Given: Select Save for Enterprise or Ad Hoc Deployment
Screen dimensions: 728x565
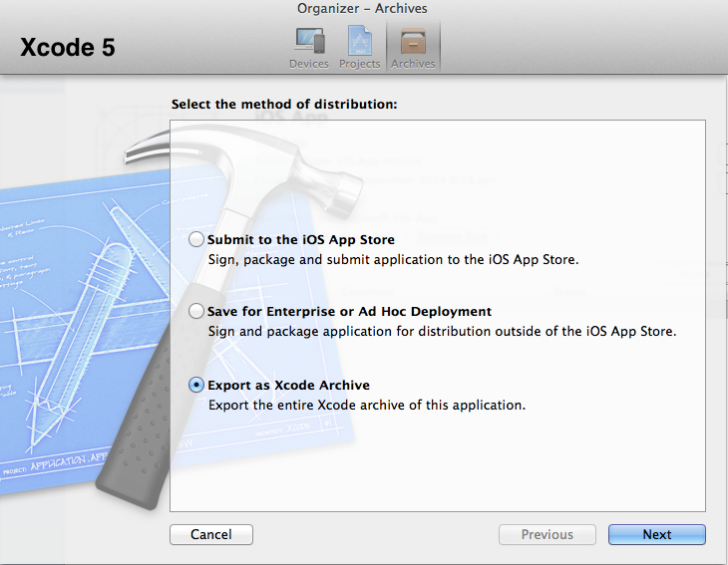Looking at the screenshot, I should pyautogui.click(x=195, y=311).
